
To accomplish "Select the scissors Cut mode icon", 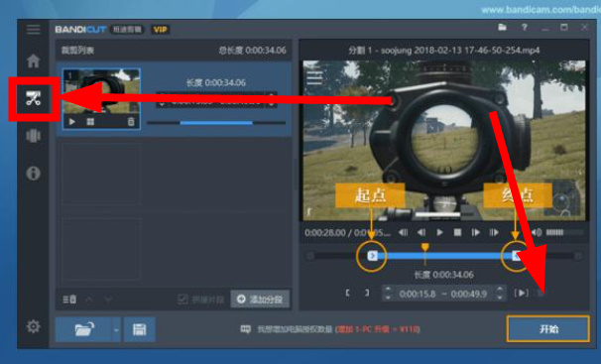I will click(x=34, y=98).
